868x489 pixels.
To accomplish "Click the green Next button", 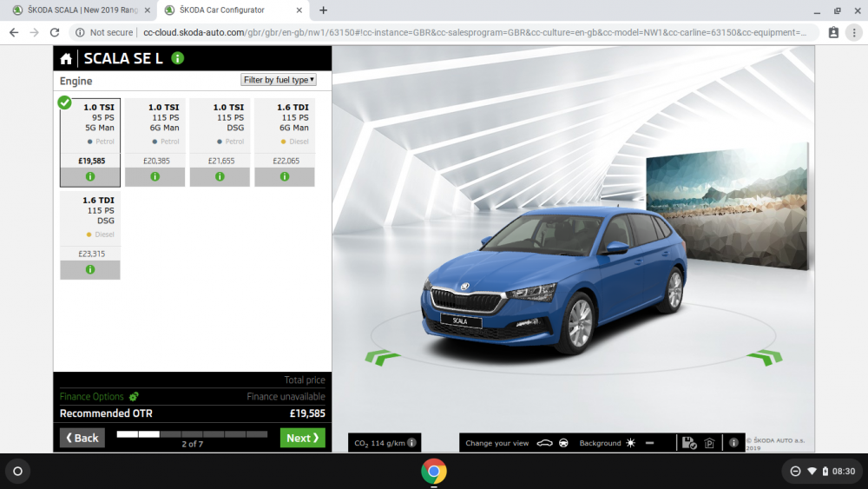I will (x=303, y=438).
